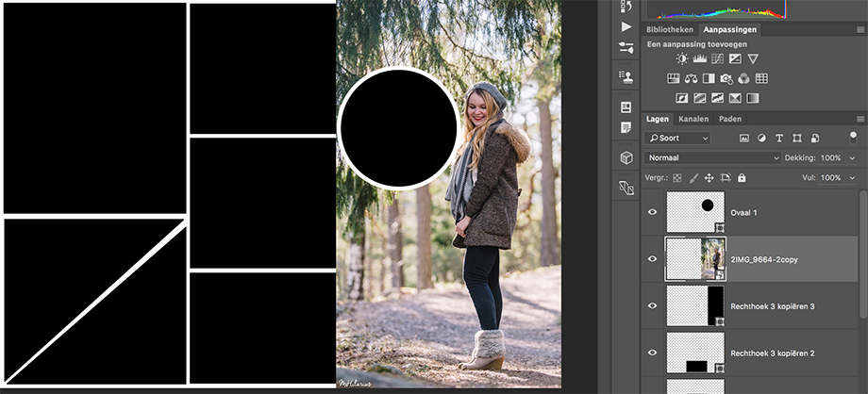868x394 pixels.
Task: Filter layers by adjustment layers
Action: [x=761, y=139]
